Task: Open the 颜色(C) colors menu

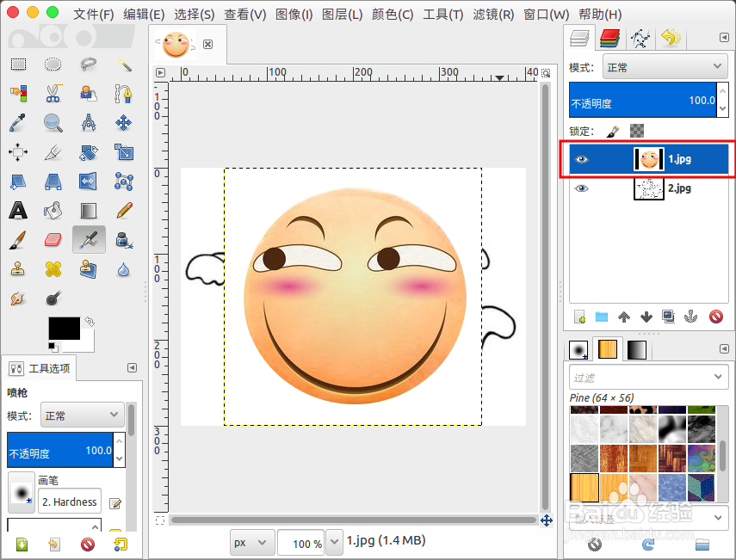Action: click(x=393, y=15)
